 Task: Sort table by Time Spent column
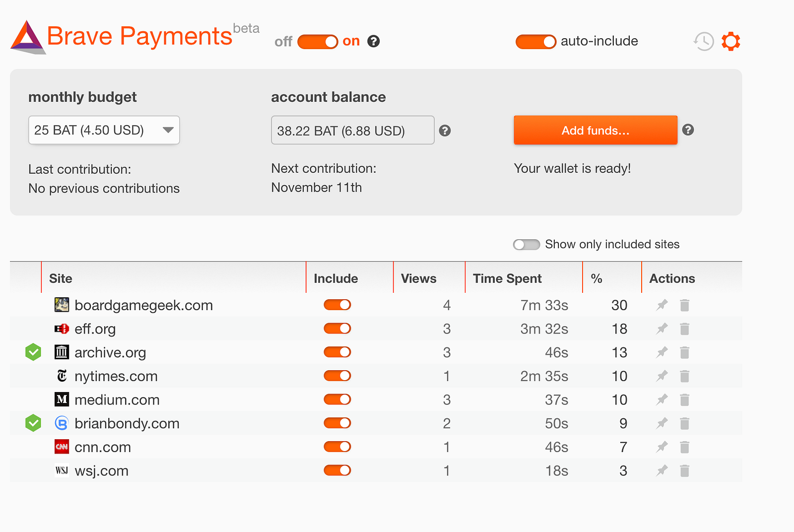pyautogui.click(x=507, y=278)
